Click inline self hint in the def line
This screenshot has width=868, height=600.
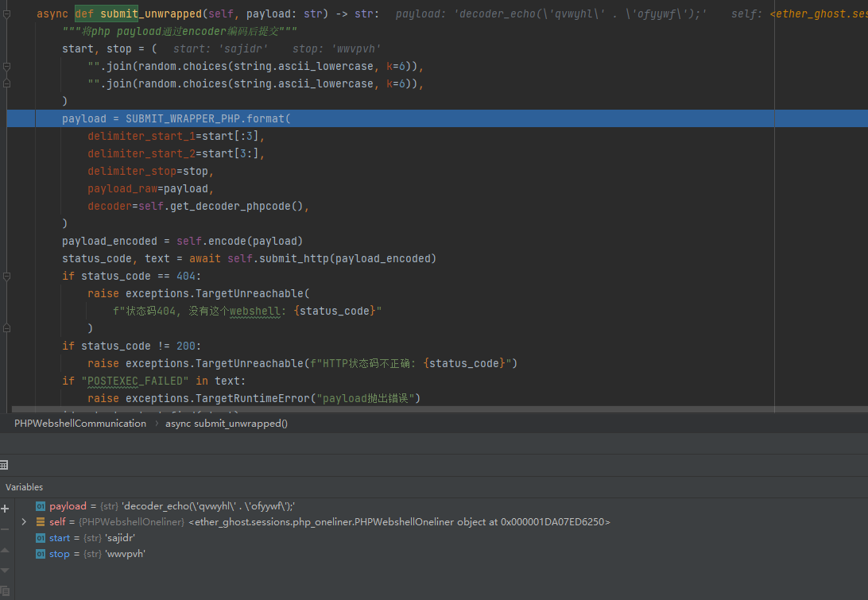tap(800, 14)
